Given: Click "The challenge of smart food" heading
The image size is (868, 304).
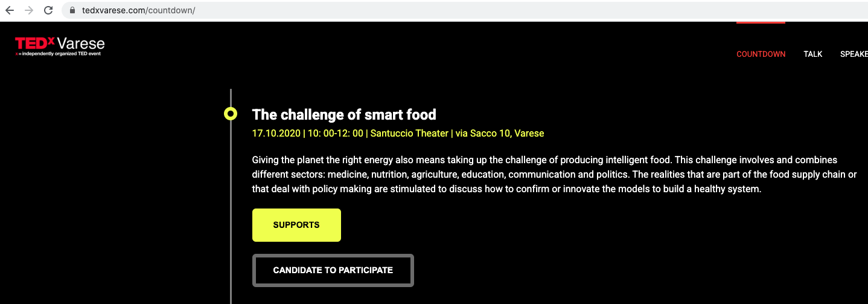Looking at the screenshot, I should click(x=343, y=114).
